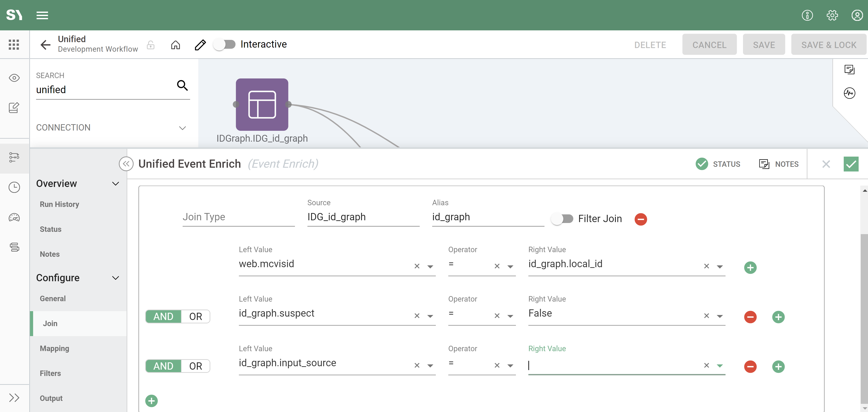The width and height of the screenshot is (868, 412).
Task: Remove the id_graph.suspect condition row
Action: tap(750, 317)
